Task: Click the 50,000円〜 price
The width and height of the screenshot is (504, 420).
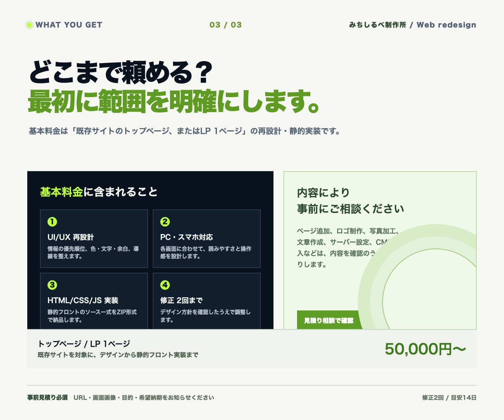Action: (426, 349)
